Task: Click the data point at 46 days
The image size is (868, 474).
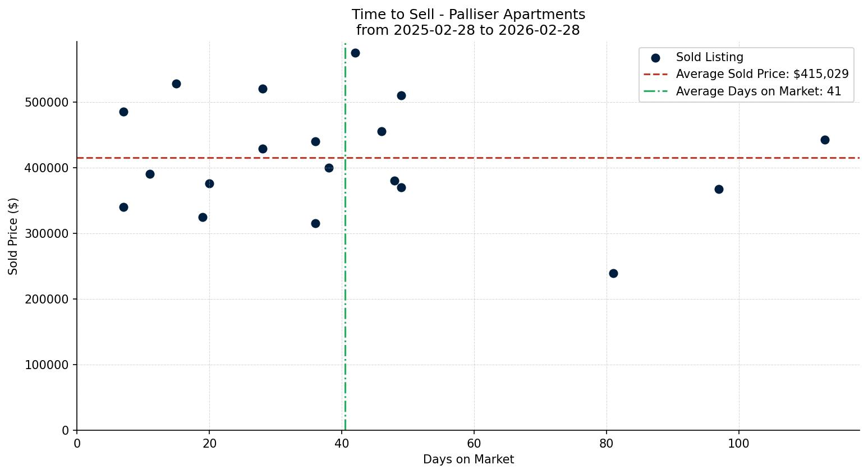Action: pos(382,131)
